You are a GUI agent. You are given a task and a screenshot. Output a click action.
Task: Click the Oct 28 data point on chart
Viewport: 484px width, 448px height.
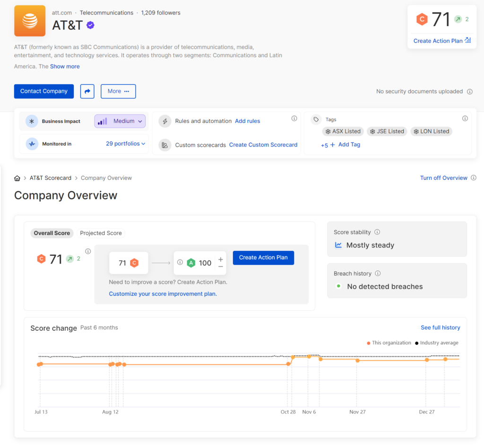coord(288,364)
